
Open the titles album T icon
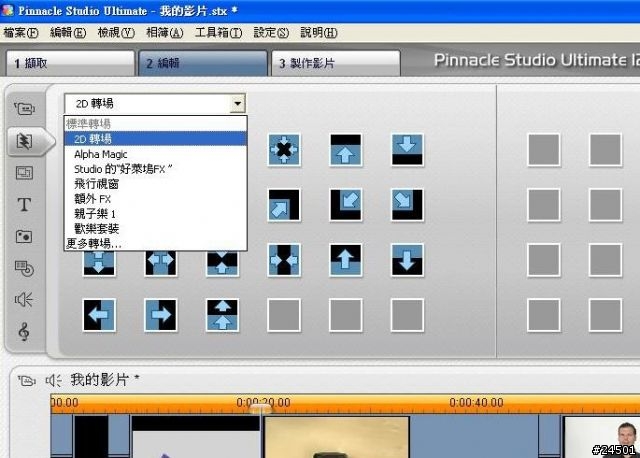point(24,205)
